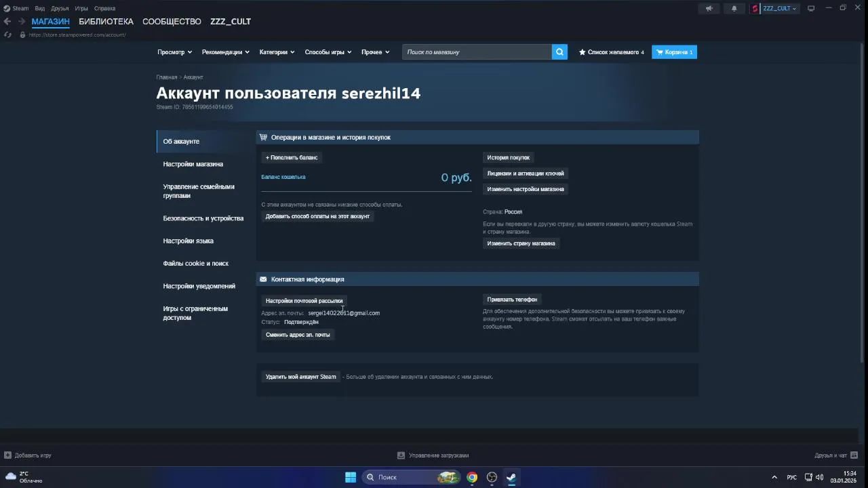Click the cart icon in Корзина button

click(659, 52)
